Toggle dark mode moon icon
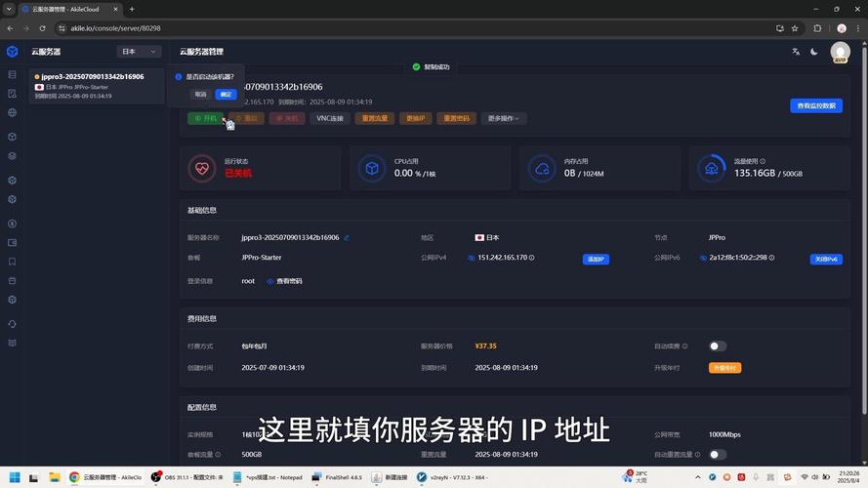This screenshot has width=868, height=488. pyautogui.click(x=813, y=52)
